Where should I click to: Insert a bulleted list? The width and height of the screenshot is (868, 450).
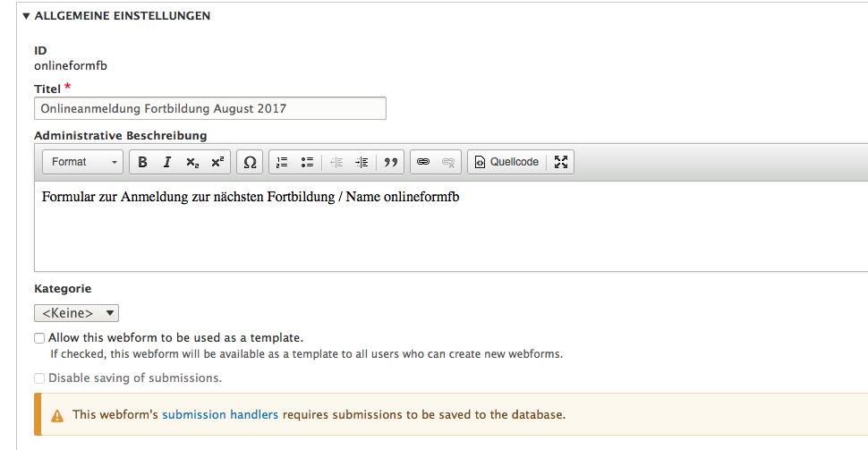[307, 162]
